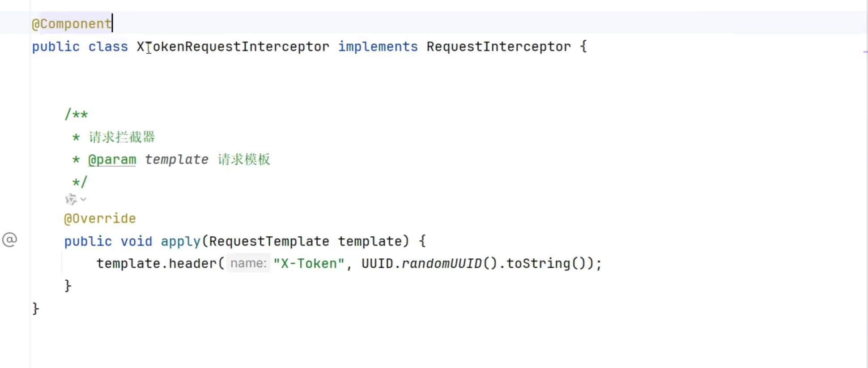Click the @Override annotation
Viewport: 868px width, 368px height.
pyautogui.click(x=100, y=218)
